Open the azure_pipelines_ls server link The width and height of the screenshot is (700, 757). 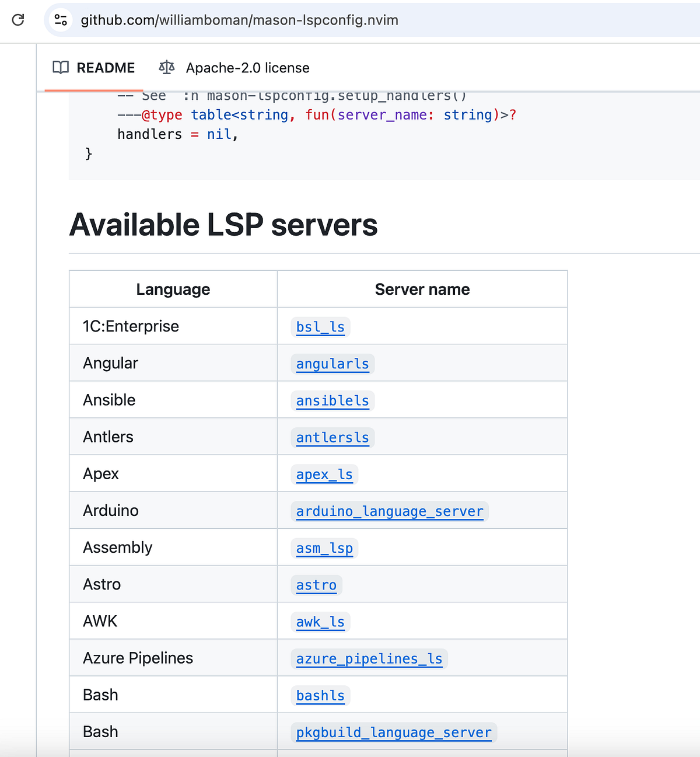(369, 659)
